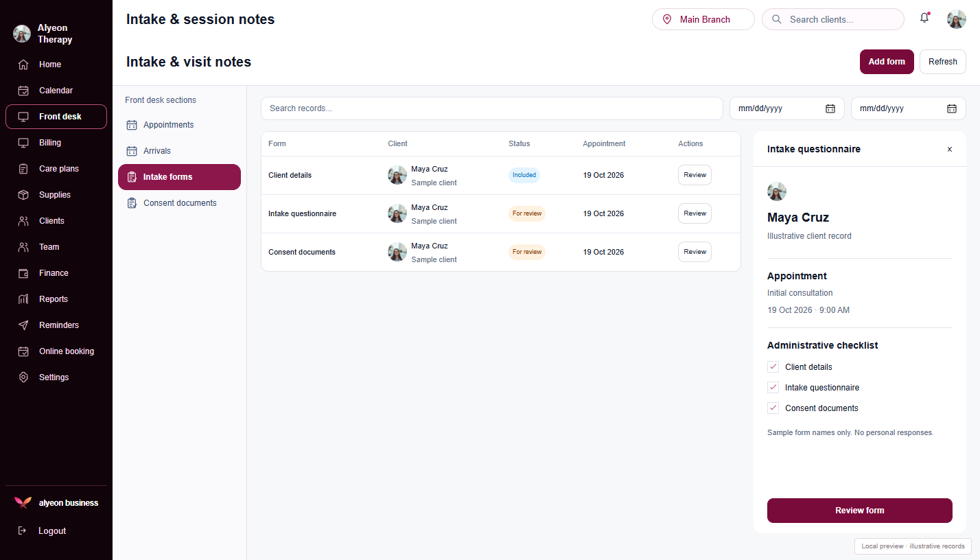Click the user avatar in the top bar
Image resolution: width=980 pixels, height=560 pixels.
(957, 19)
